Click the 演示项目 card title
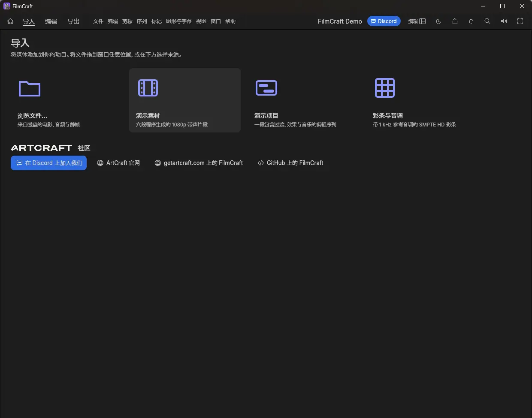Screen dimensions: 532x418 point(266,116)
